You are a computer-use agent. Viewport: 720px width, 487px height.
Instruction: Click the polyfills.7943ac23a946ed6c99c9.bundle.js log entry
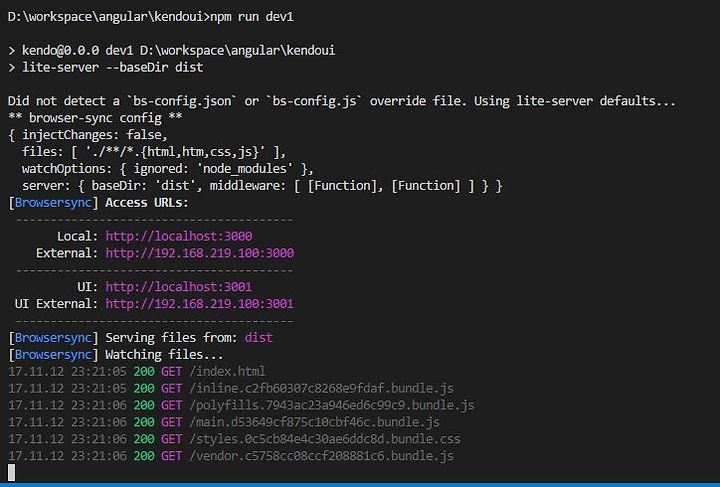242,405
